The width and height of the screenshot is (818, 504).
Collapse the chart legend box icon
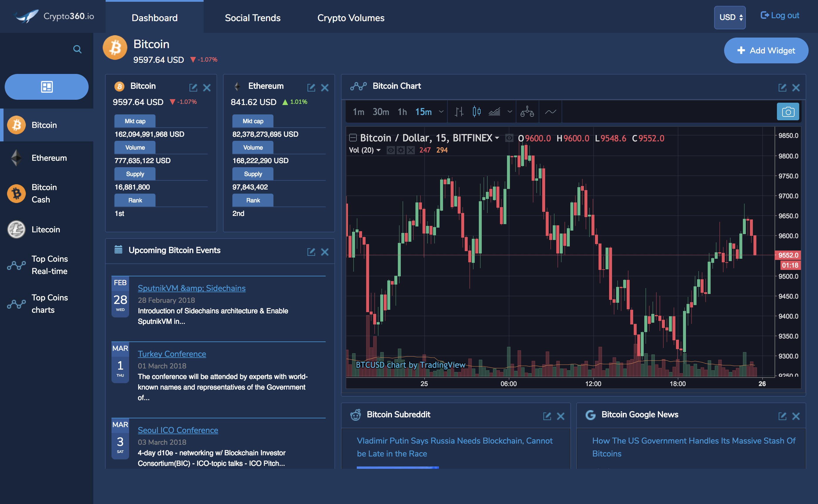pyautogui.click(x=353, y=137)
